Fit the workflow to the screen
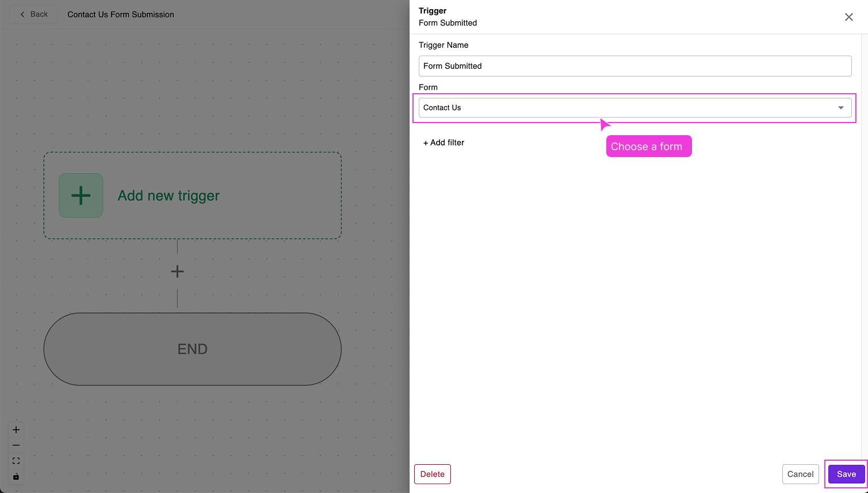The height and width of the screenshot is (493, 868). pos(16,460)
